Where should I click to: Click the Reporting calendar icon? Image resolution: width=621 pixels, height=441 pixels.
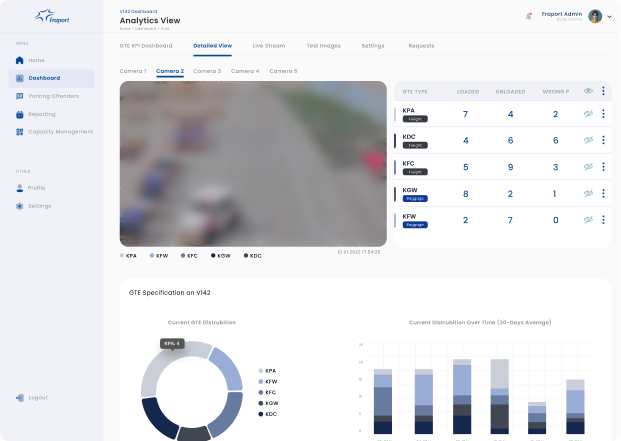19,114
